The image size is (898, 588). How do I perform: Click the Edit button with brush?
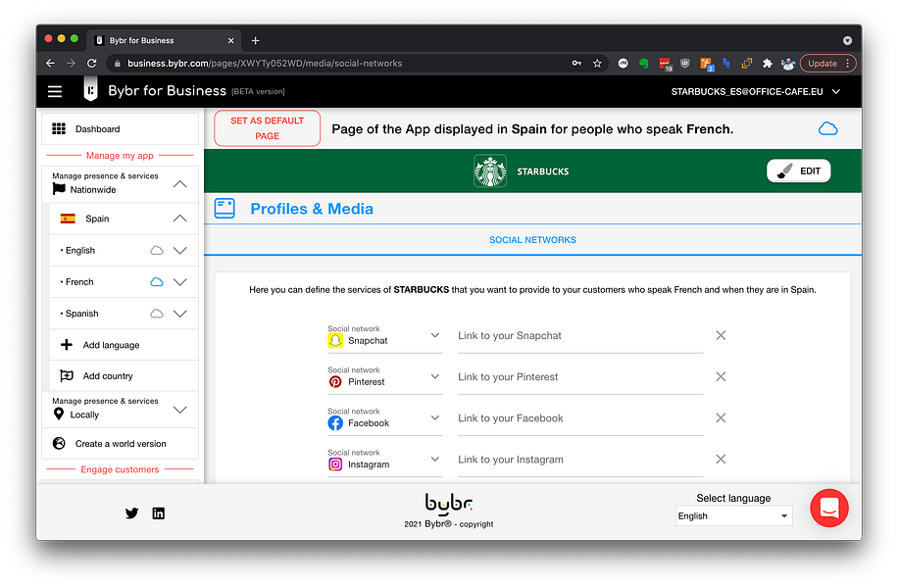798,171
